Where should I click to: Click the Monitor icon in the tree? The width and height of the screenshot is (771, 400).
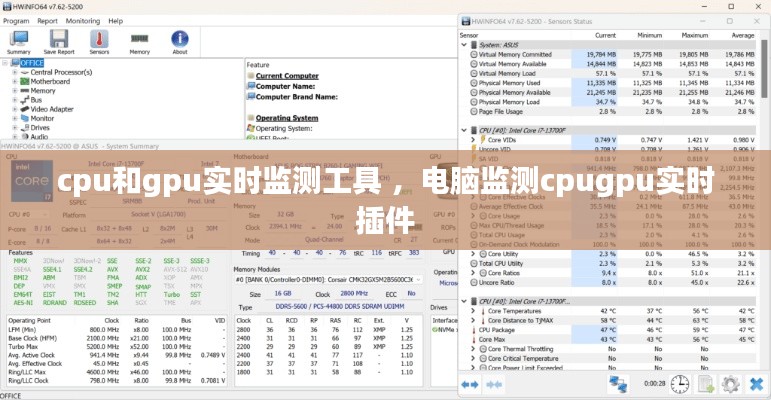pos(25,118)
